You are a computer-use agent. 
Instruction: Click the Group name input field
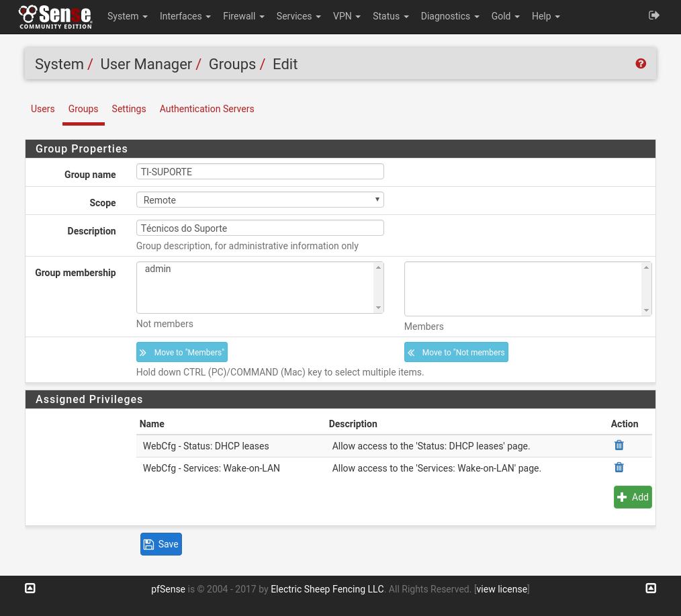click(260, 171)
